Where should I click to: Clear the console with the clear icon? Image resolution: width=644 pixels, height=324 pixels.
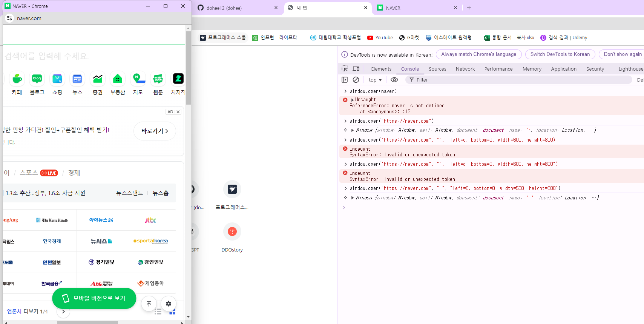356,80
